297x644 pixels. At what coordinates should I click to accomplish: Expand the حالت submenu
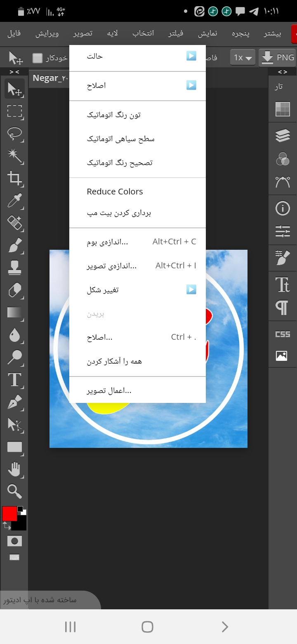137,56
